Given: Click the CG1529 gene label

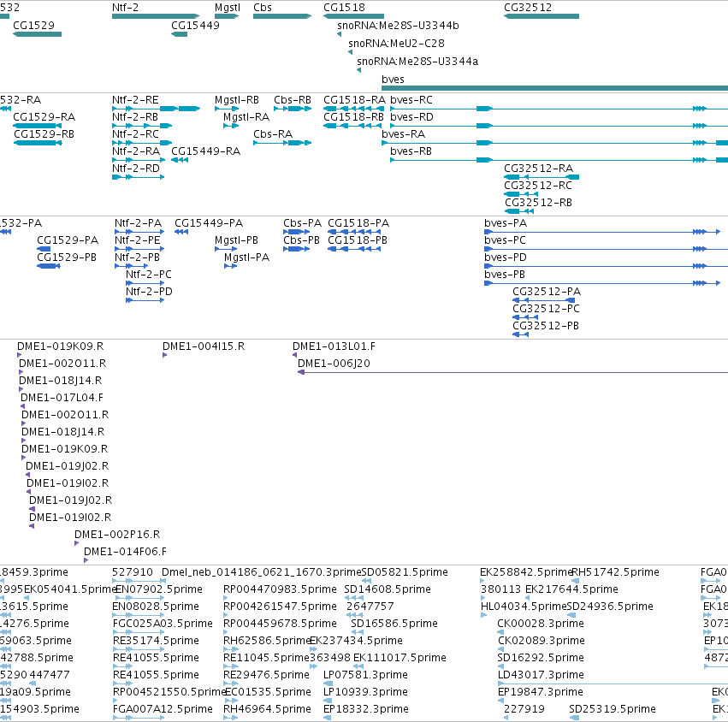Looking at the screenshot, I should point(33,26).
